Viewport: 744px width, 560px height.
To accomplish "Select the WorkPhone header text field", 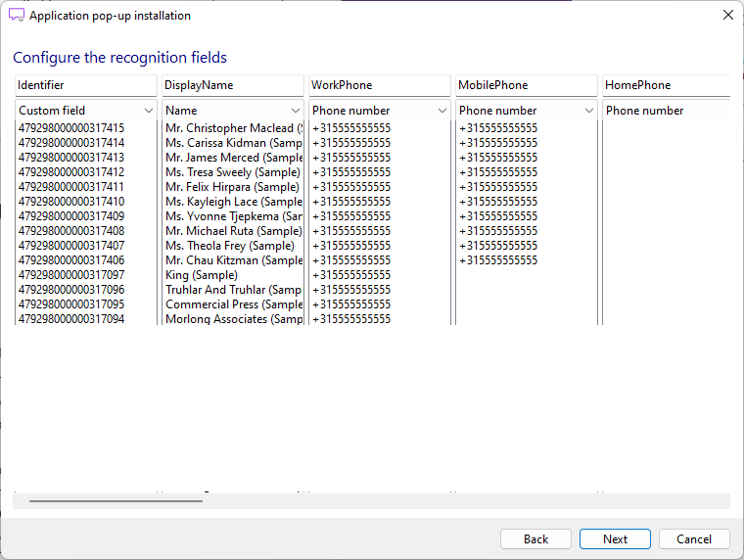I will (380, 85).
